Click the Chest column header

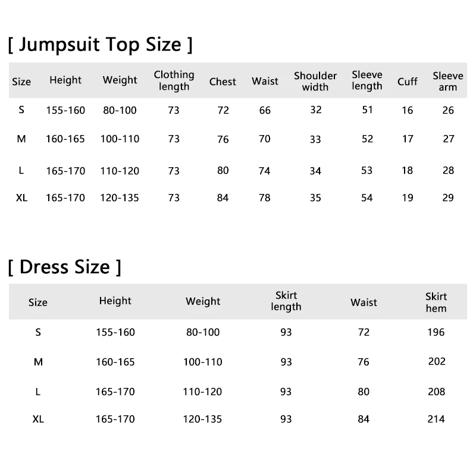tap(223, 82)
